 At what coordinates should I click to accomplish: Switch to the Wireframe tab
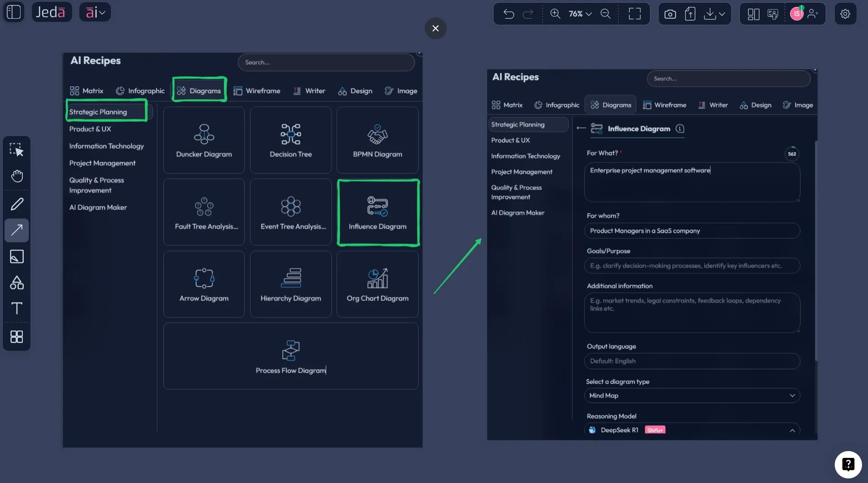[257, 91]
